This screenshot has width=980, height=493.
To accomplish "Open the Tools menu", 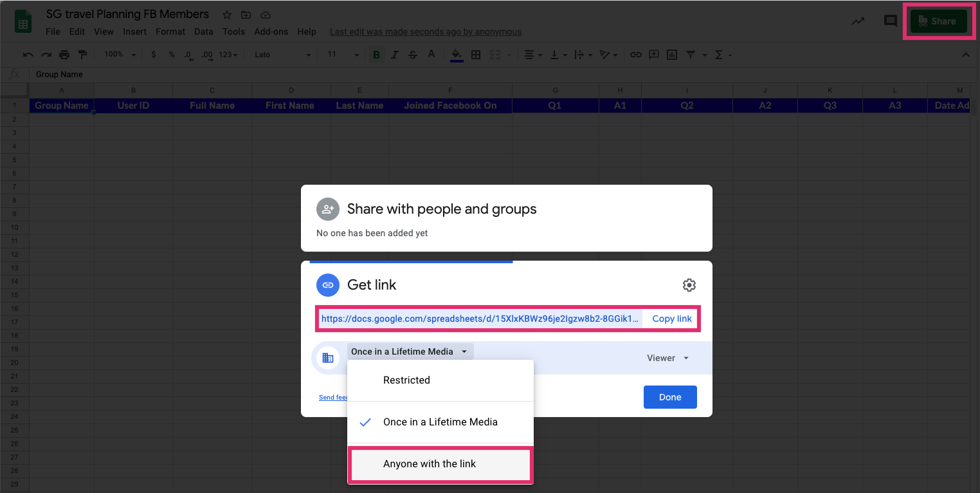I will pos(234,32).
